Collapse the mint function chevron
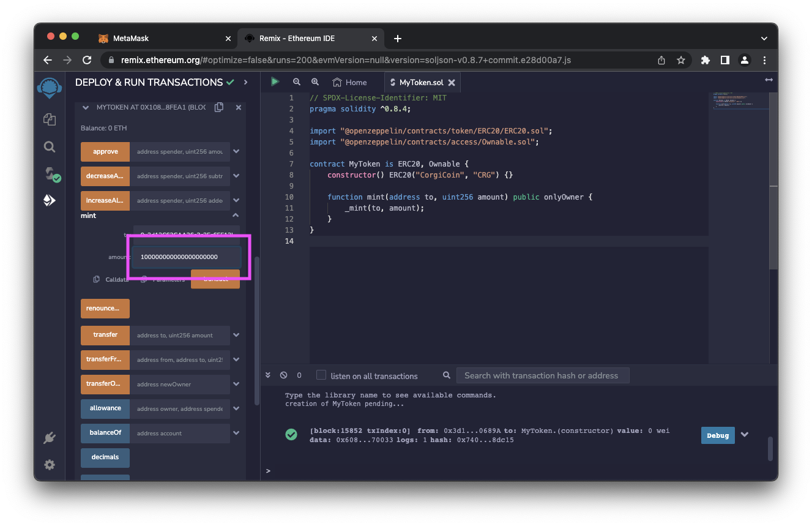This screenshot has height=526, width=812. click(236, 216)
